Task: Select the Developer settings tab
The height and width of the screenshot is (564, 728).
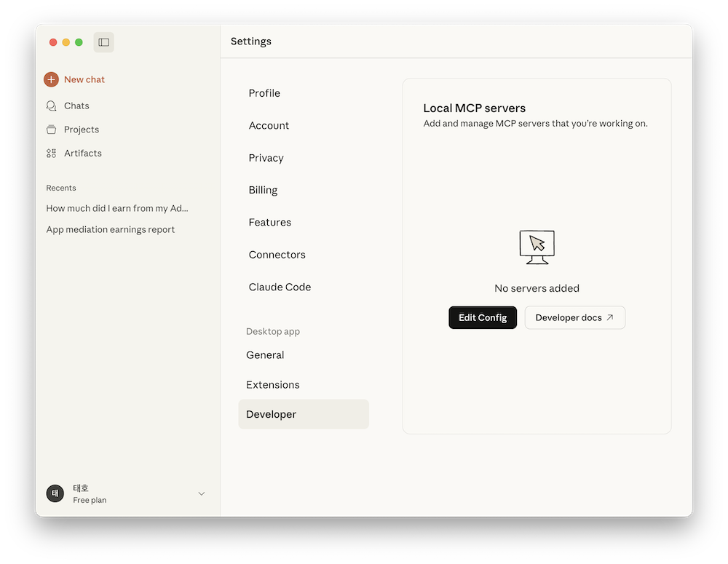Action: (x=304, y=414)
